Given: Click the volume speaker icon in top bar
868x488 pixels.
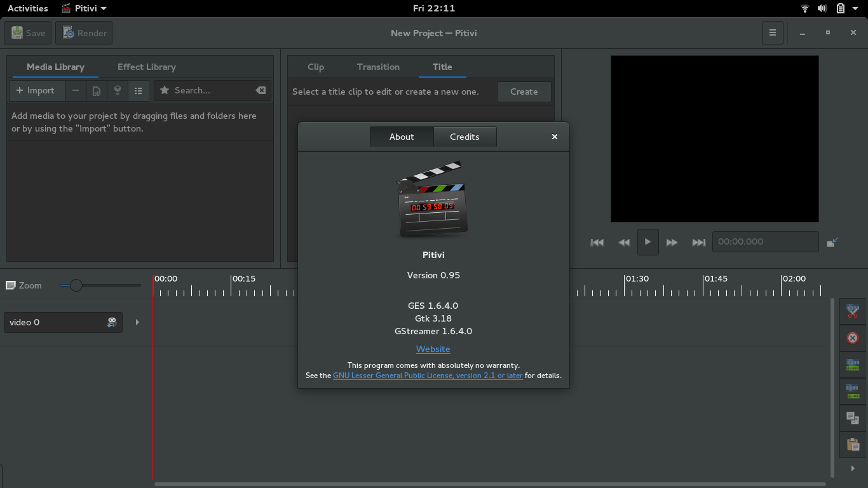Looking at the screenshot, I should 822,8.
